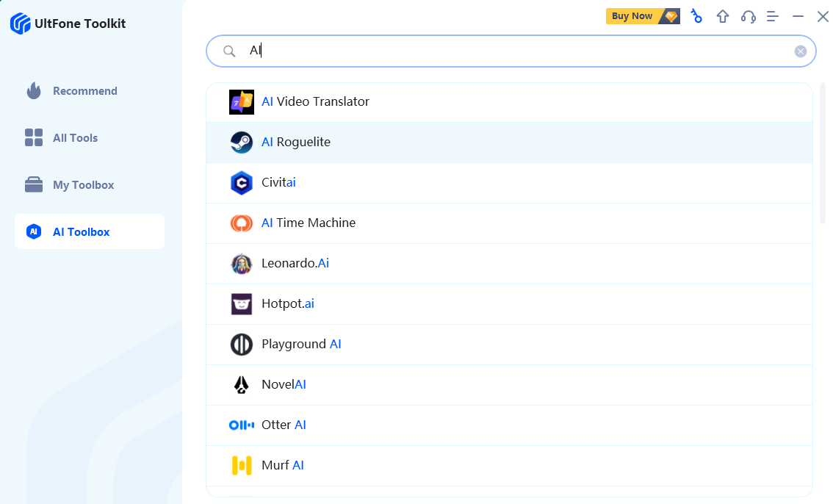Switch to All Tools tab
The width and height of the screenshot is (833, 504).
75,138
